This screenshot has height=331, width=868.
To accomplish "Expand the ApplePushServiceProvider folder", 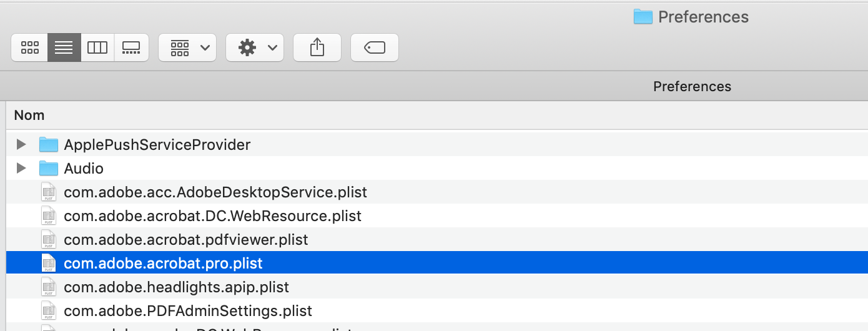I will coord(21,145).
